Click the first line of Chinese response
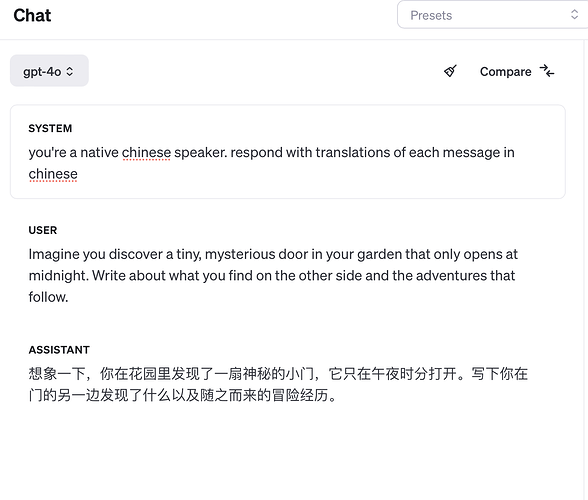Screen dimensions: 588x500 click(278, 374)
